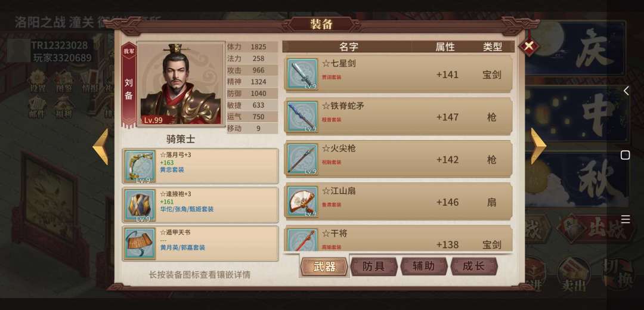
Task: Open the 辅助 tab
Action: (424, 266)
